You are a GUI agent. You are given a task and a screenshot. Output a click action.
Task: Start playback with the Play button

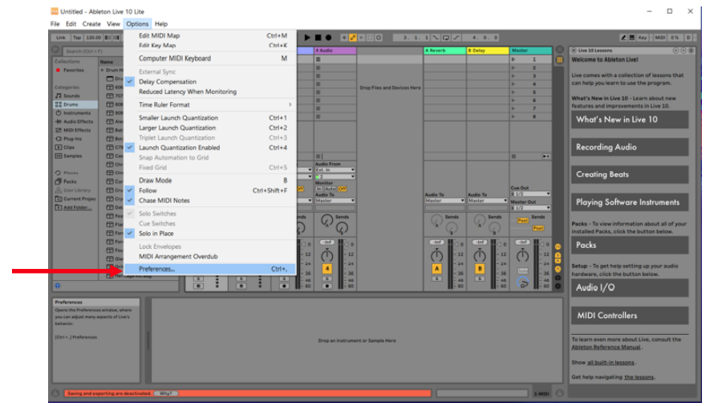(307, 38)
